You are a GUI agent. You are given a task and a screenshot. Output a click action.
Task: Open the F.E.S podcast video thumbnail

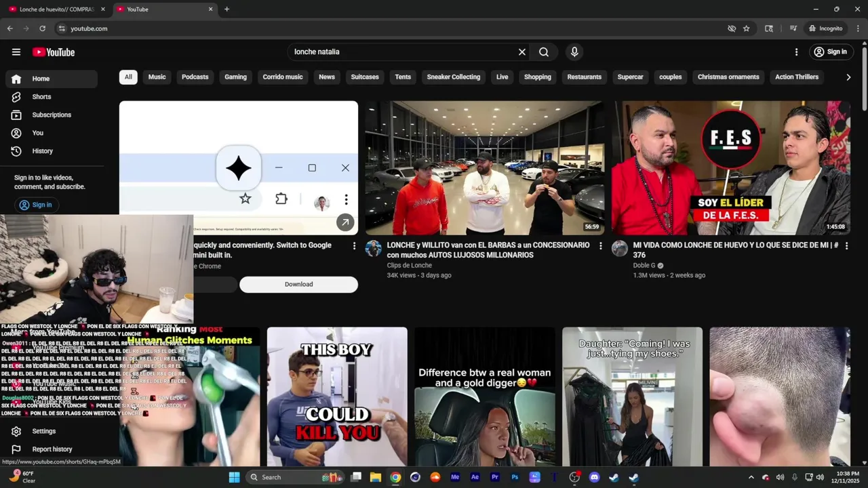731,168
